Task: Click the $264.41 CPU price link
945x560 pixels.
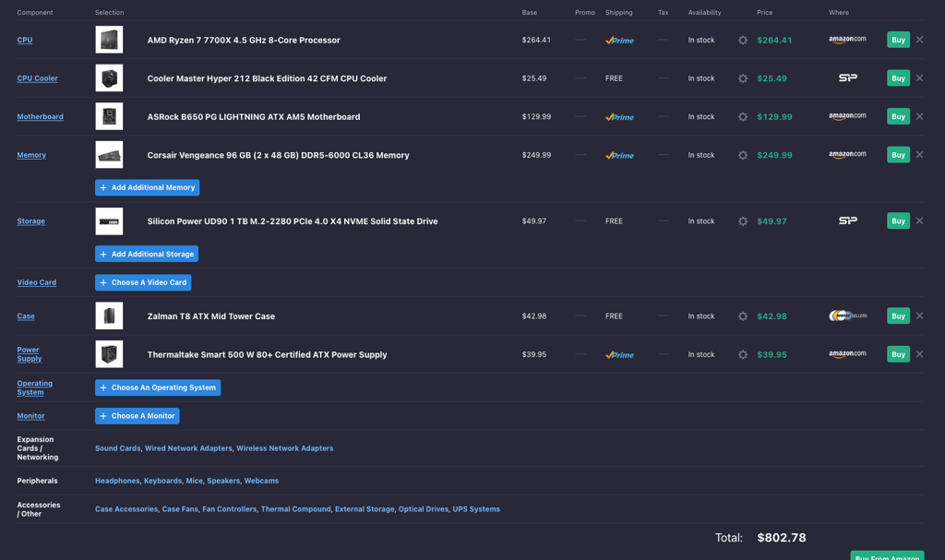Action: (x=774, y=41)
